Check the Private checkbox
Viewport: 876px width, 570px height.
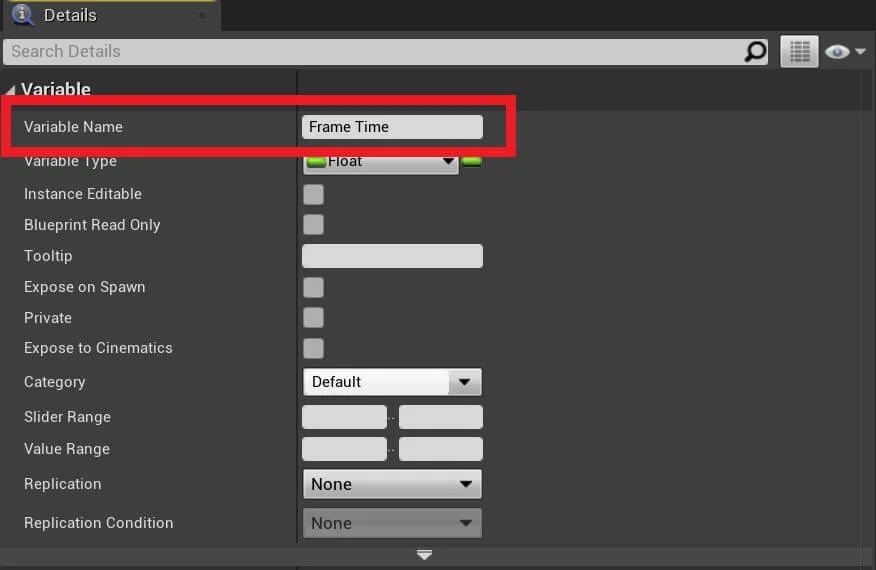(x=313, y=318)
